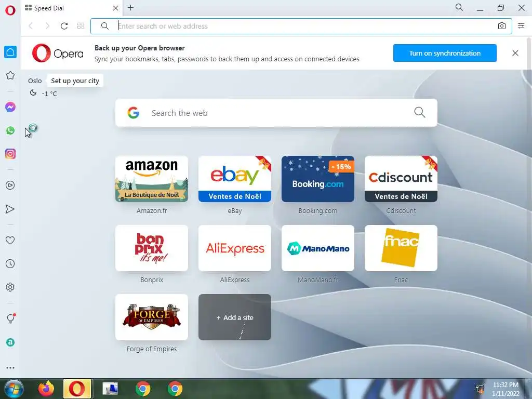
Task: Open the Booking.com speed dial tile
Action: point(318,179)
